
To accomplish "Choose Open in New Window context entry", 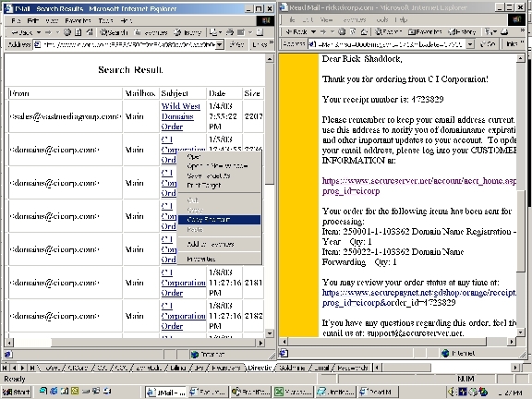I will click(219, 166).
